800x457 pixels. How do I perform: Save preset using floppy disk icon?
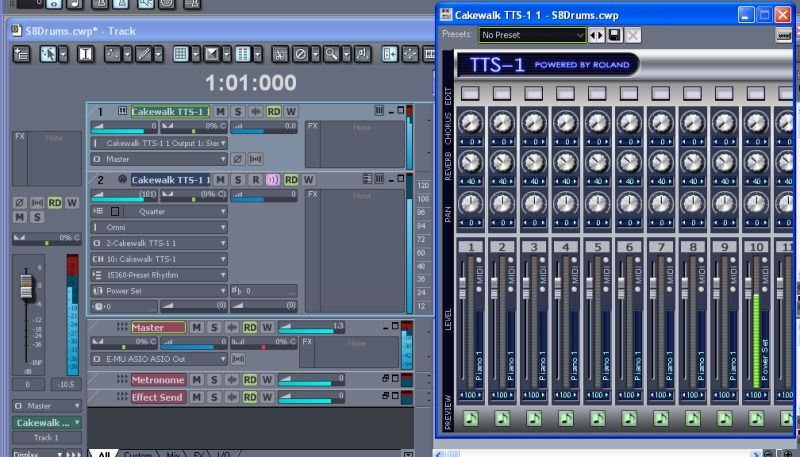(614, 35)
